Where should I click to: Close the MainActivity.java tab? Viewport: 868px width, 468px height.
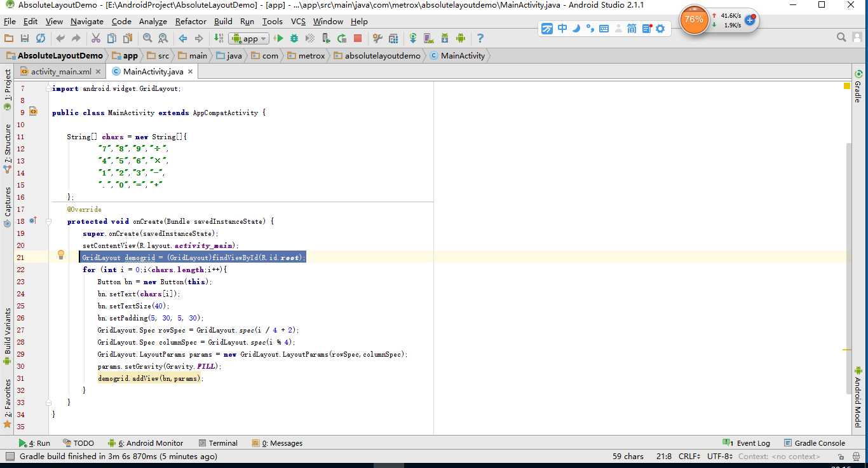[x=191, y=72]
